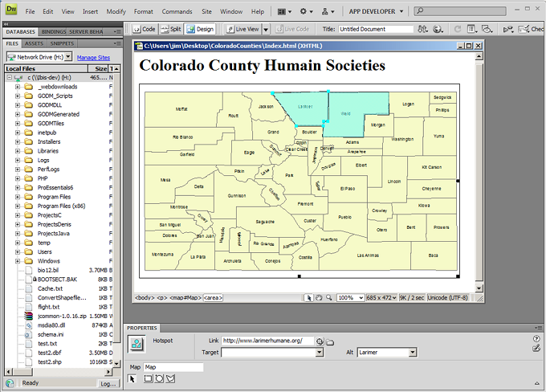Select the rectangle hotspot tool
The image size is (546, 392).
coord(148,378)
